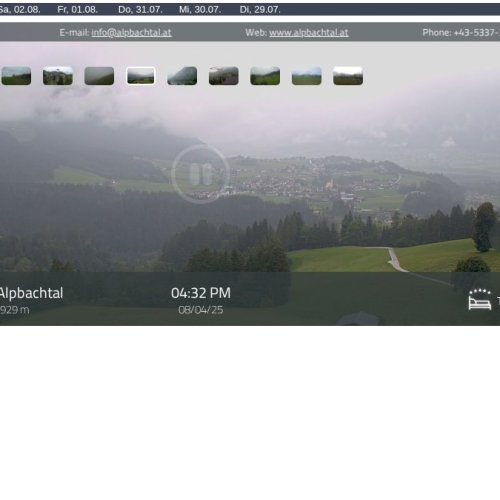Click the 929 m altitude text
The height and width of the screenshot is (500, 500).
tap(14, 310)
